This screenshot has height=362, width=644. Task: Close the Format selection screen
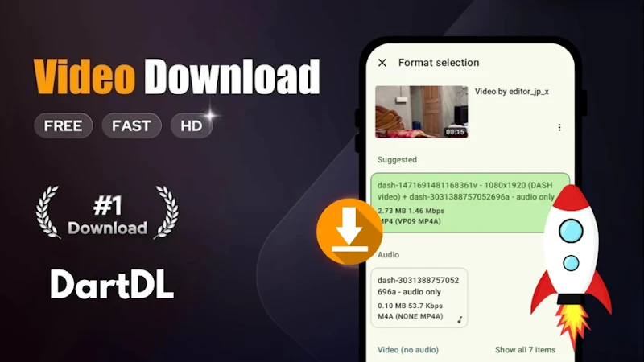coord(382,63)
